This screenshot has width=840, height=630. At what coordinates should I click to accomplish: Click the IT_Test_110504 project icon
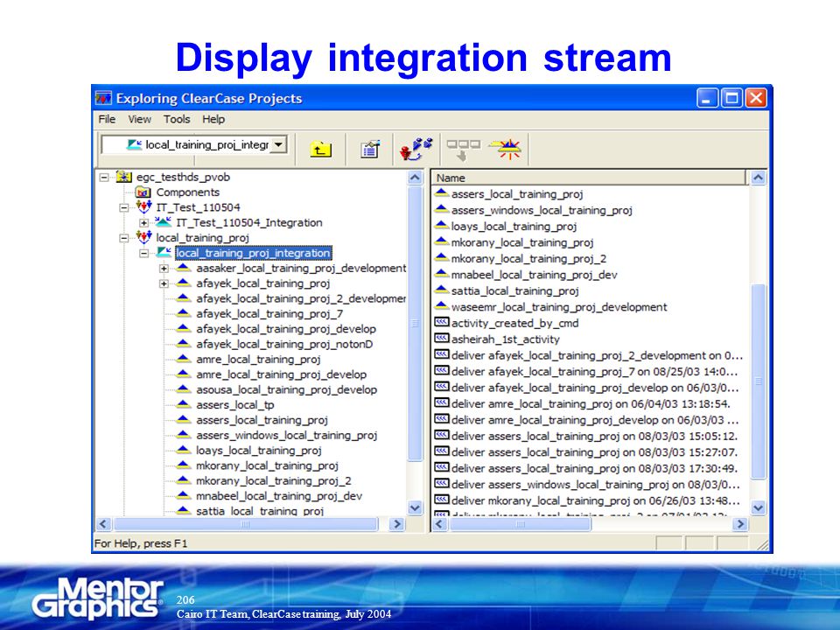[143, 206]
